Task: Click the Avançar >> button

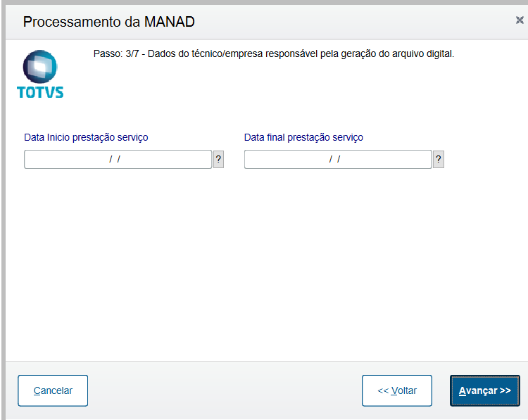Action: click(x=484, y=390)
